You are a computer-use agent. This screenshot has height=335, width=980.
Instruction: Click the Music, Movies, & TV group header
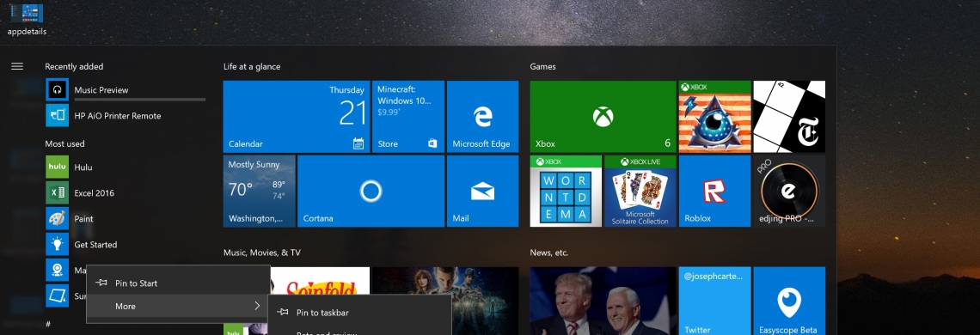click(262, 253)
